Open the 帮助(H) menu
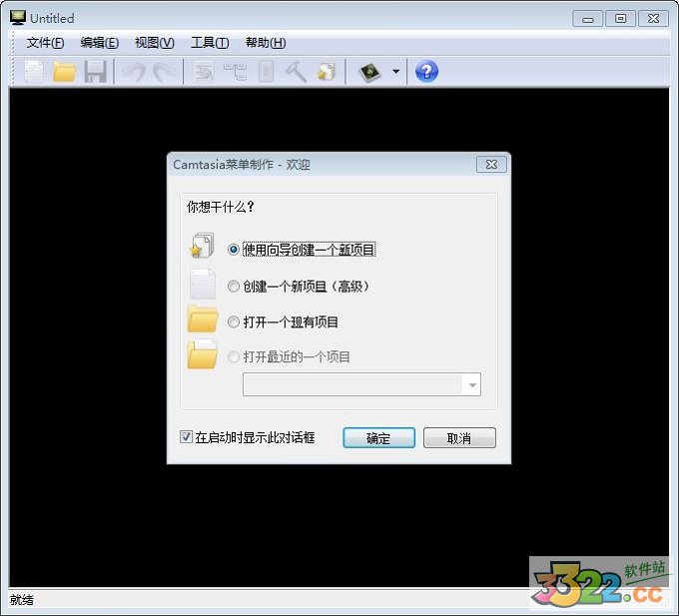Image resolution: width=679 pixels, height=616 pixels. coord(266,43)
